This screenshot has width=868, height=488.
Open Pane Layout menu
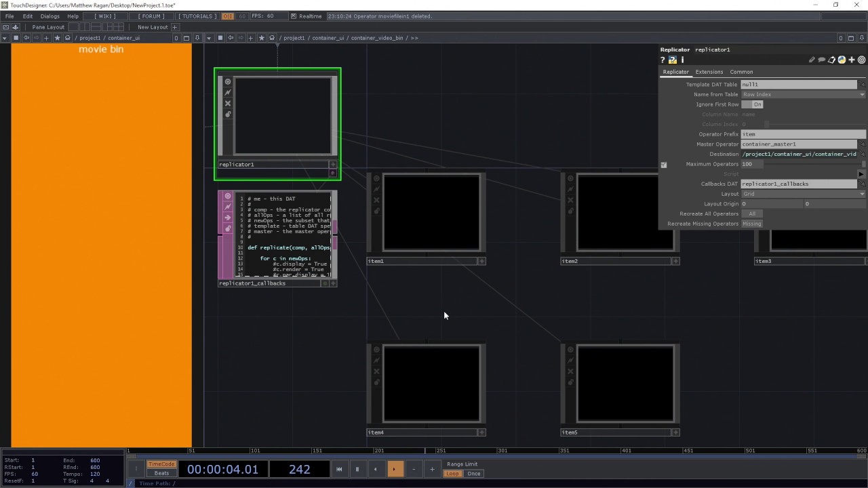pos(48,27)
